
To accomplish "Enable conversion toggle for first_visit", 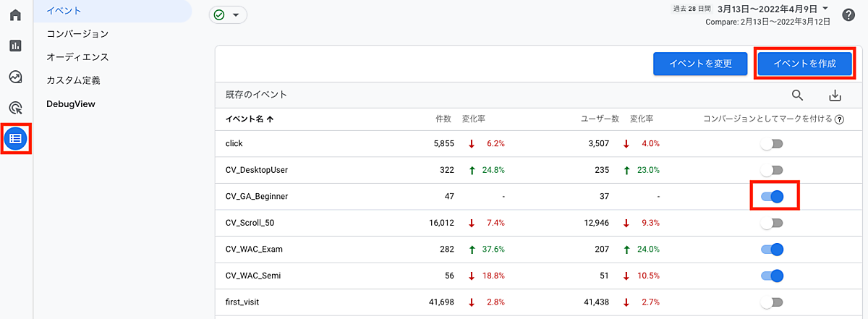I will [x=772, y=302].
